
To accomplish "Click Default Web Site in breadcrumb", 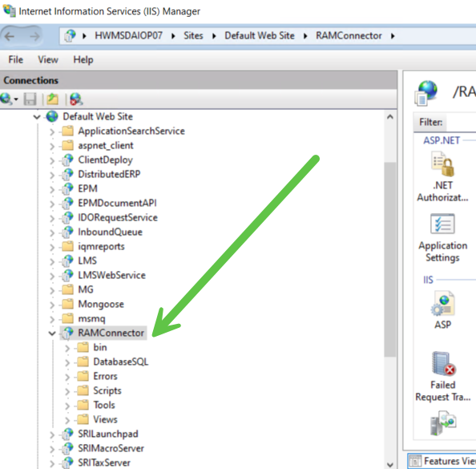I will 260,35.
